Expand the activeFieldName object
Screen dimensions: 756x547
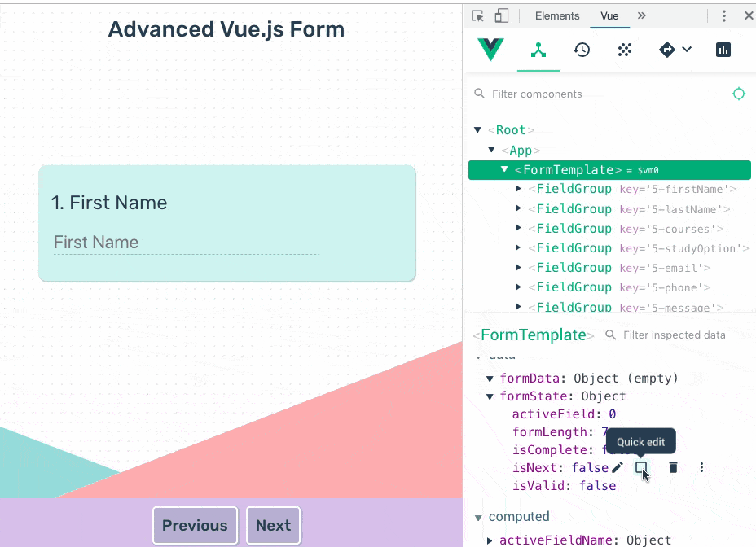coord(490,540)
